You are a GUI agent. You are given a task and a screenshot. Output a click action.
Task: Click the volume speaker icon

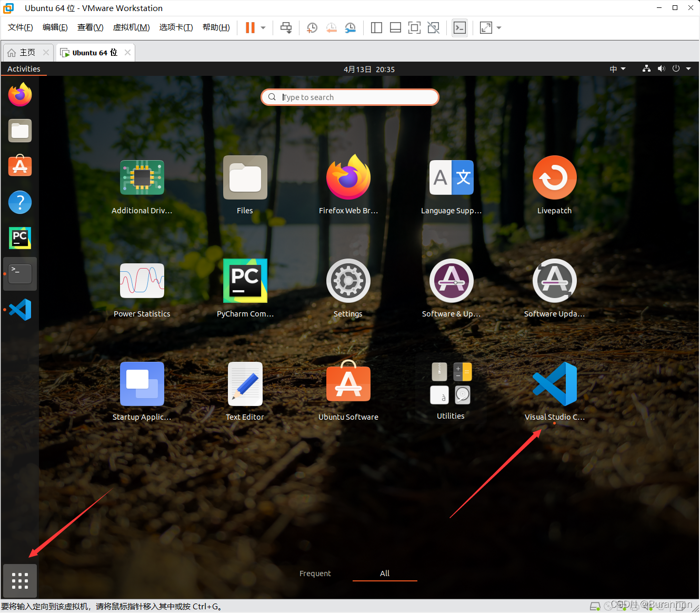[661, 69]
